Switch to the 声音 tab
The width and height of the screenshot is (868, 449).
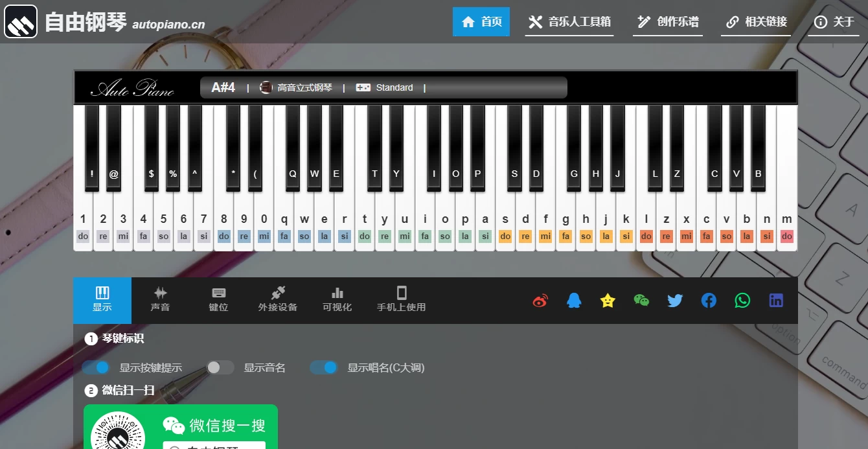[x=160, y=300]
